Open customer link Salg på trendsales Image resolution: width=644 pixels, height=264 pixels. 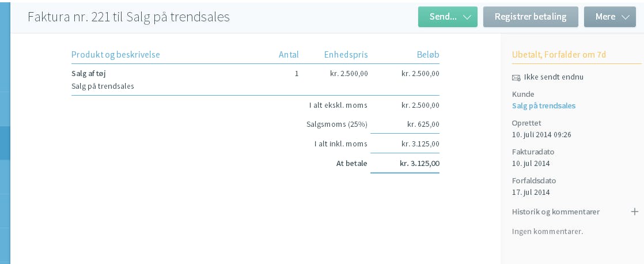click(543, 105)
